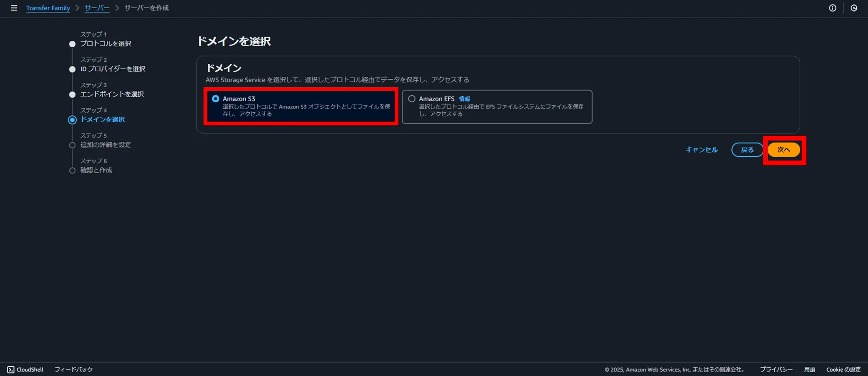Click the Amazon S3 option description text
This screenshot has height=376, width=868.
pyautogui.click(x=306, y=110)
